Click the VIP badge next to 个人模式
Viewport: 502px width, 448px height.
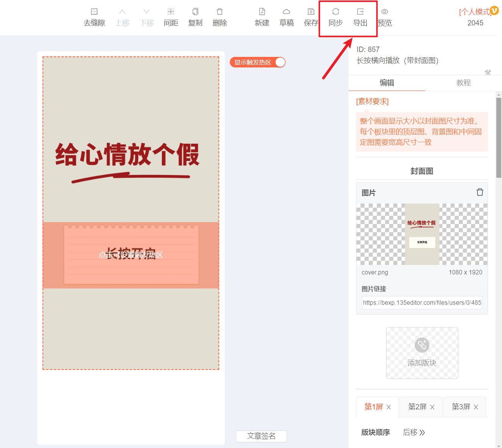(494, 11)
